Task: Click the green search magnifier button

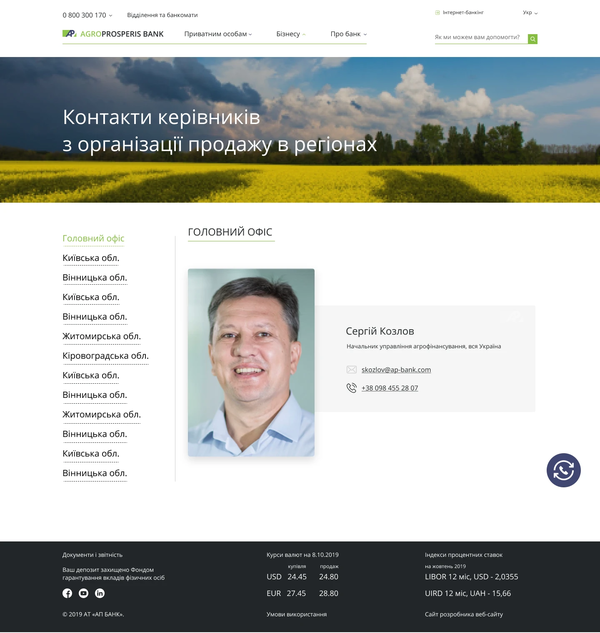Action: point(533,39)
